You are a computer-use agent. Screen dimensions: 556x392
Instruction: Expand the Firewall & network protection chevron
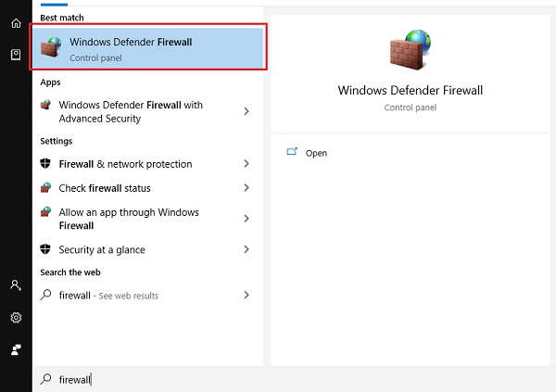point(246,164)
